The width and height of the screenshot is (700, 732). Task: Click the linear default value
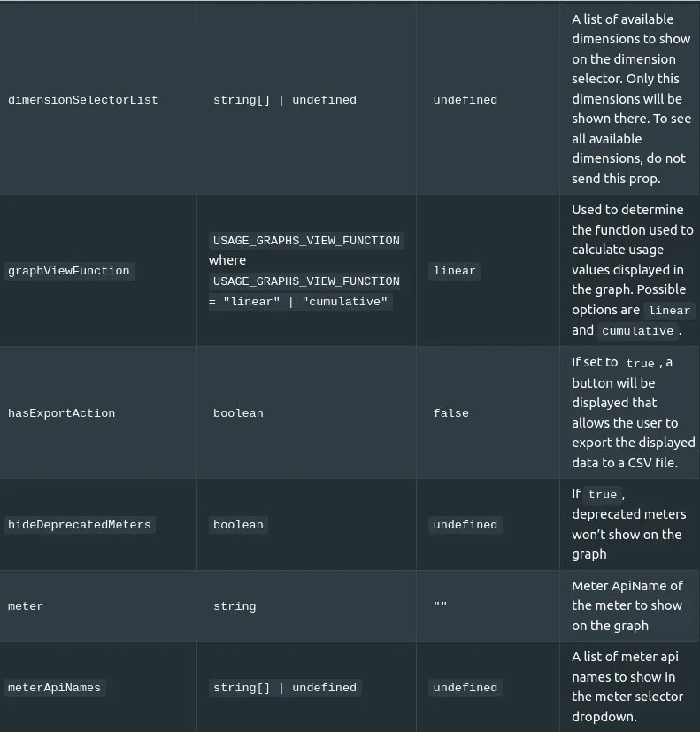(454, 271)
